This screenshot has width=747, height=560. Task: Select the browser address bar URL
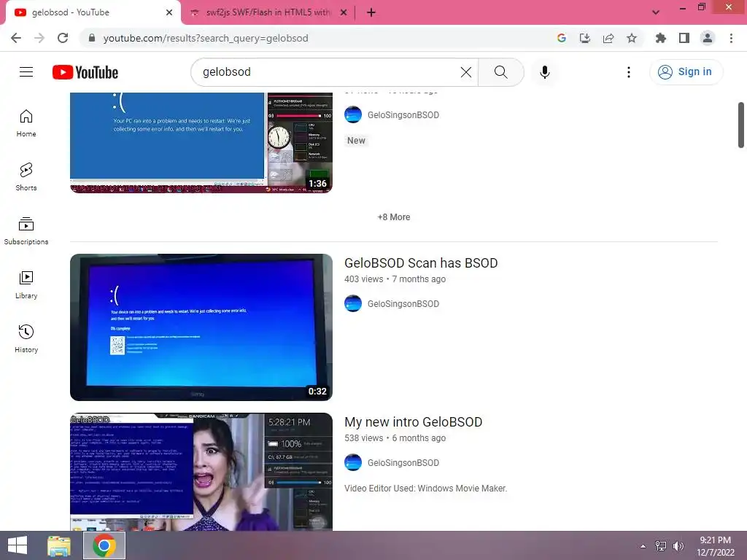click(x=206, y=38)
